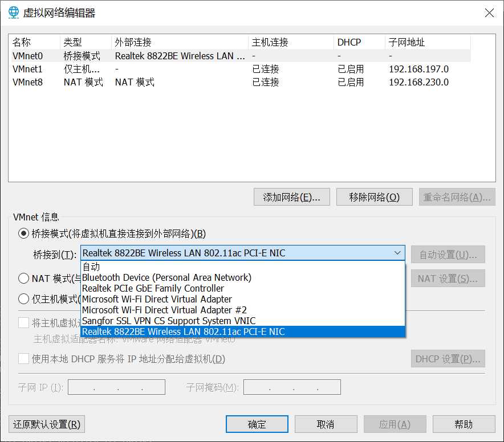Choose Bluetooth Device (Personal Area Network) option
The image size is (504, 442).
click(243, 277)
